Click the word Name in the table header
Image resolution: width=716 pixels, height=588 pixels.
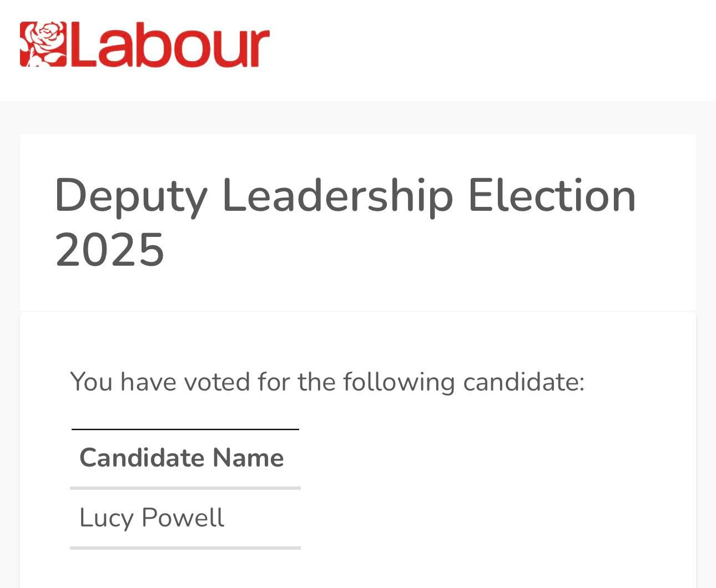248,458
